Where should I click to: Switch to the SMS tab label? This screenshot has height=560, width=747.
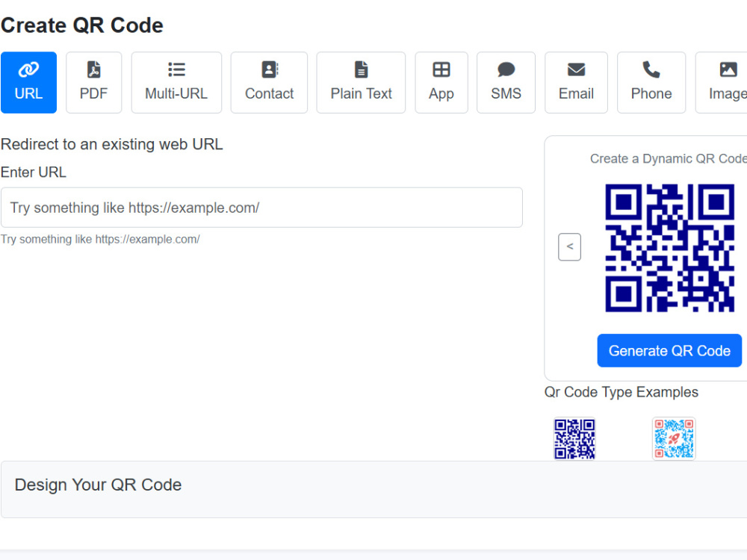coord(506,93)
